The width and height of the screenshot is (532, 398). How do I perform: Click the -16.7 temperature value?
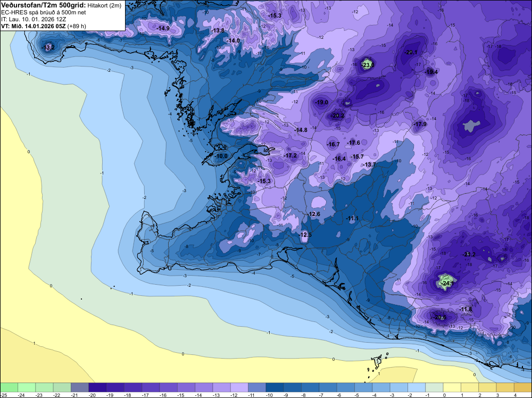pyautogui.click(x=333, y=145)
